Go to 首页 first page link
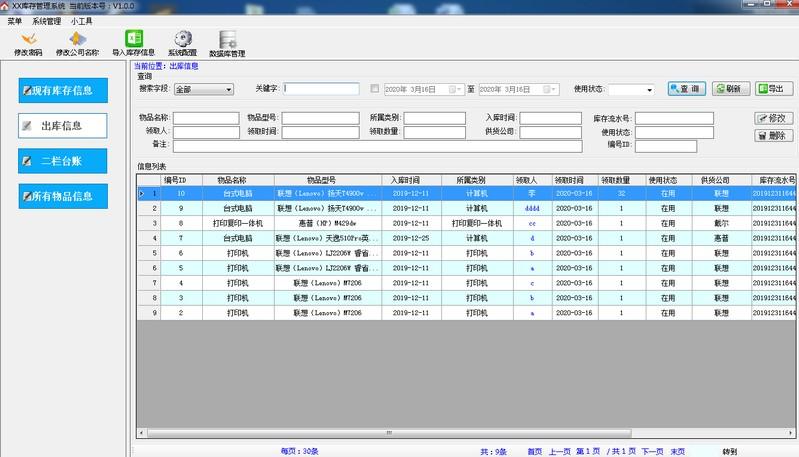799x457 pixels. pyautogui.click(x=535, y=451)
